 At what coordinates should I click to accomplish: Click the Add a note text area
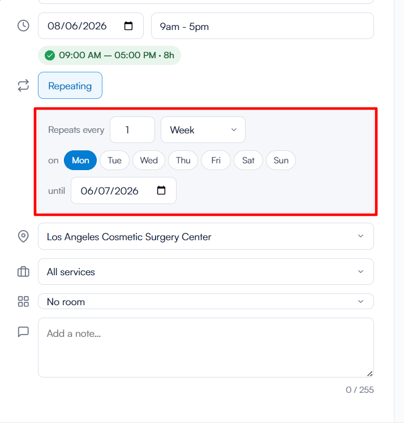[x=206, y=348]
